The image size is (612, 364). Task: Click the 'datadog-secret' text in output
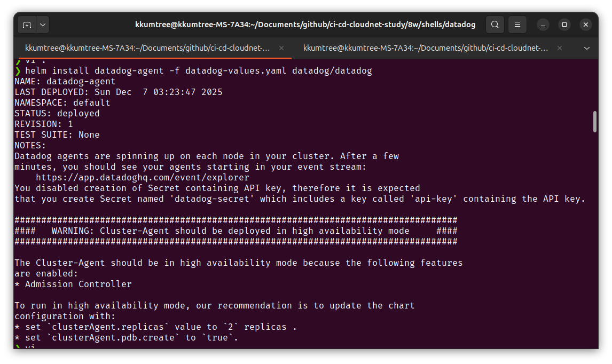coord(212,199)
